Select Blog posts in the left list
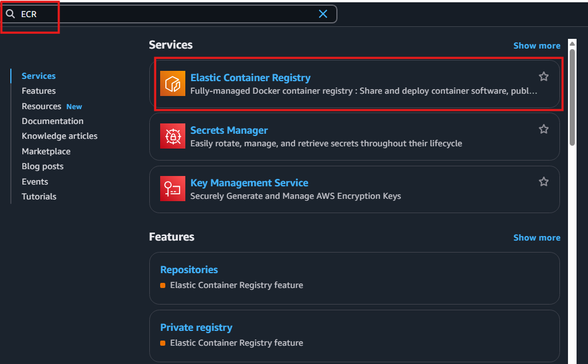 [43, 166]
